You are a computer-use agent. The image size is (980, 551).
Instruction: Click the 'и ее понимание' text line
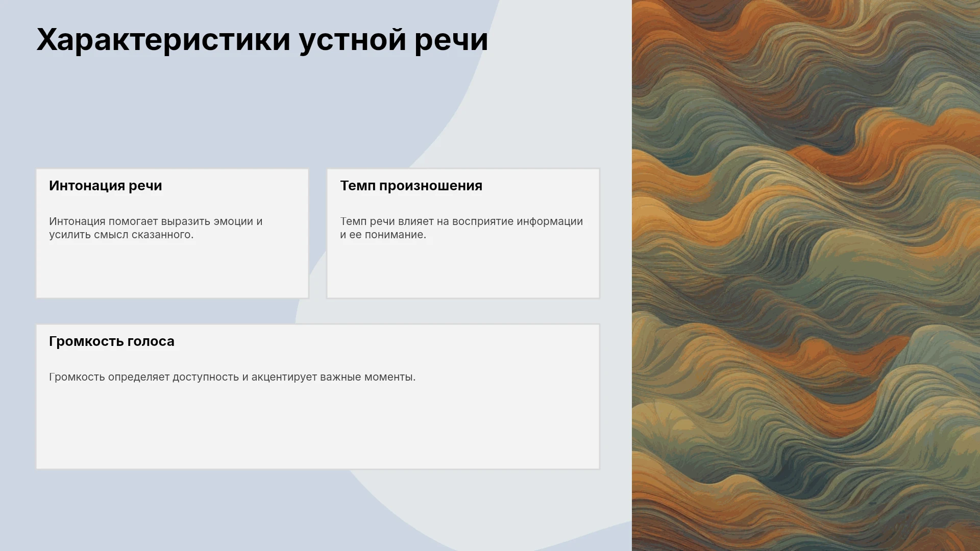383,235
